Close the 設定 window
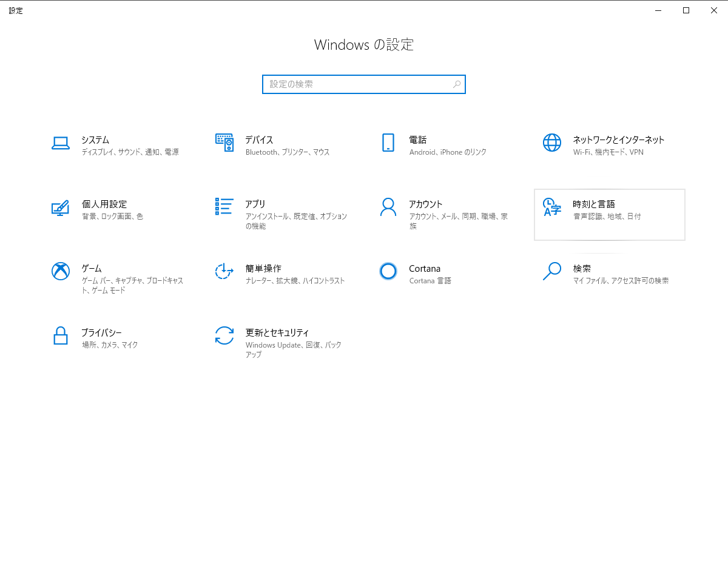 click(x=714, y=10)
